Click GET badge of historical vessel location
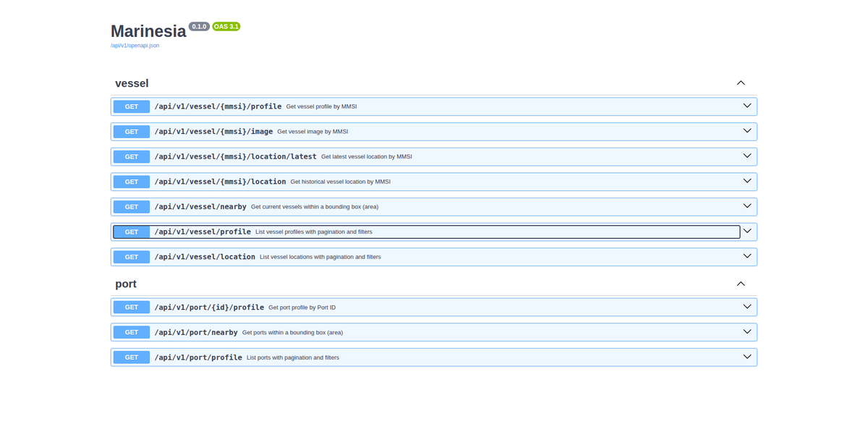The width and height of the screenshot is (868, 432). [132, 182]
